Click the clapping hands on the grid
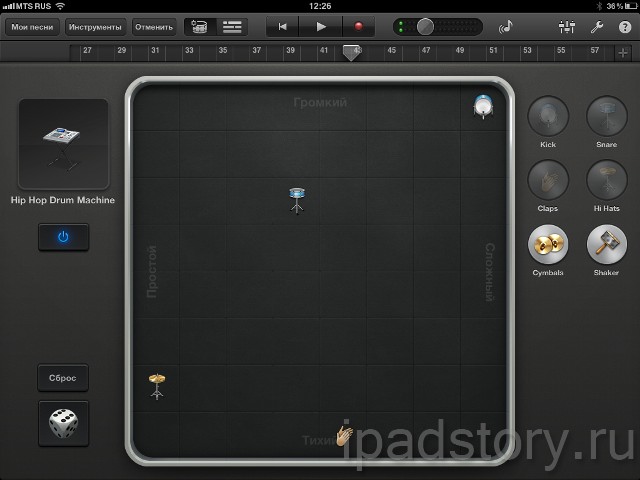This screenshot has width=640, height=480. click(x=344, y=436)
